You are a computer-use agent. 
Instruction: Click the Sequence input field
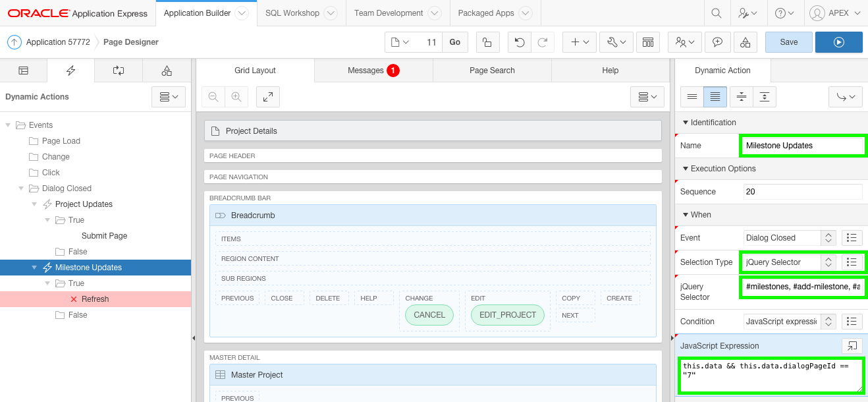pyautogui.click(x=802, y=192)
